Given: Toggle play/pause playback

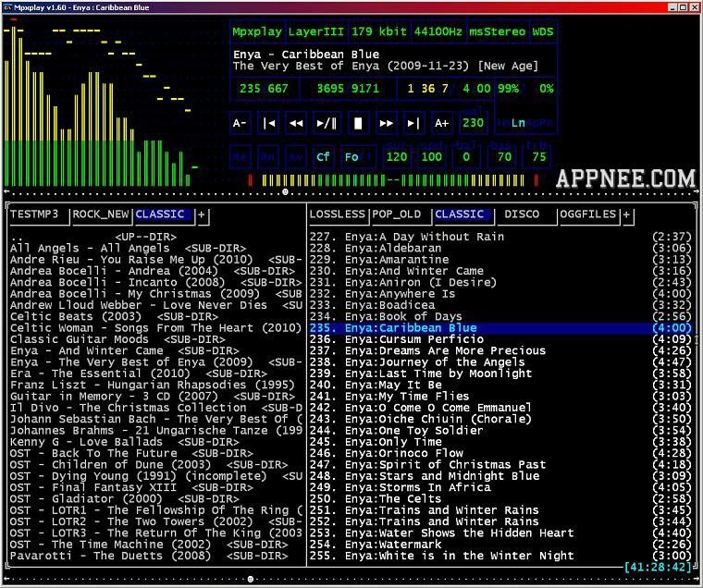Looking at the screenshot, I should [327, 123].
